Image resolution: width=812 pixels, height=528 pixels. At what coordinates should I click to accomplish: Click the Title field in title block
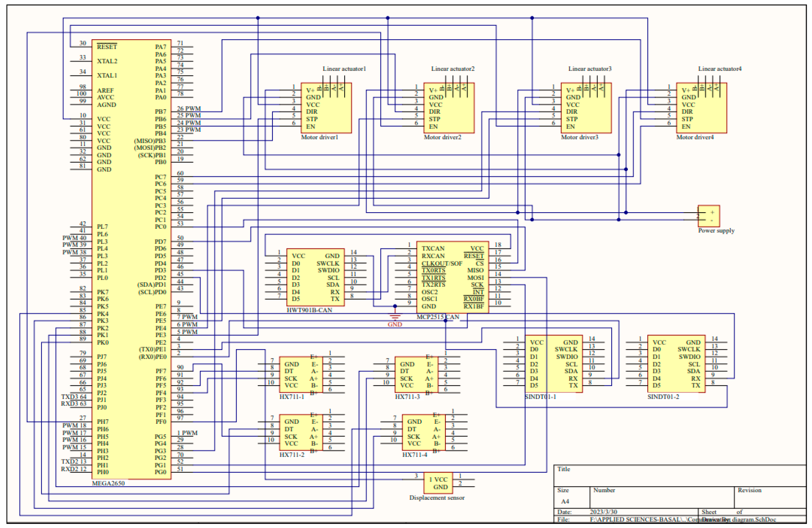[x=564, y=469]
